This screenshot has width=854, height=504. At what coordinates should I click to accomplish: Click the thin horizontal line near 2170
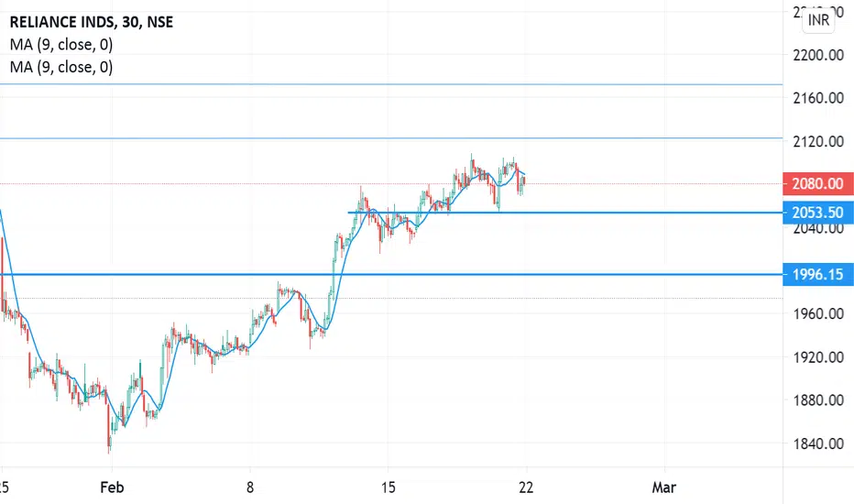point(391,84)
